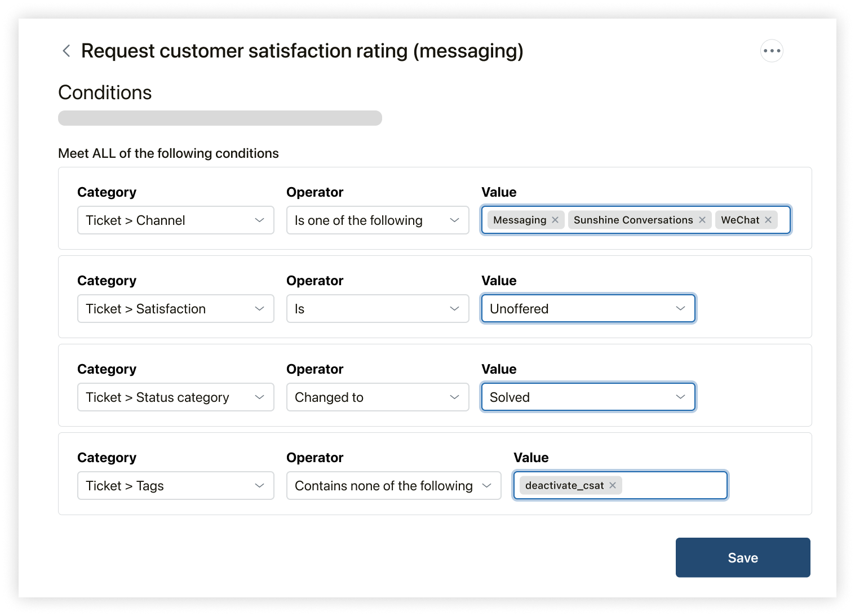This screenshot has height=616, width=855.
Task: Open the 'Is one of the following' operator dropdown
Action: pos(377,220)
